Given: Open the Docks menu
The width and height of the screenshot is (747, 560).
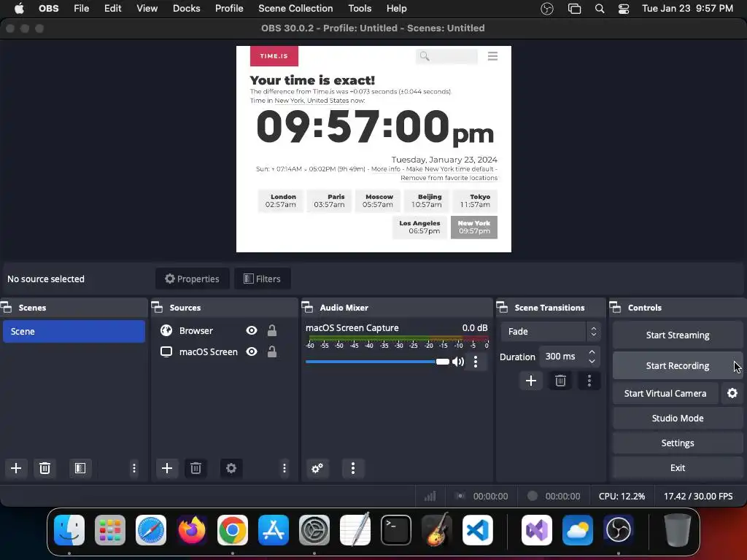Looking at the screenshot, I should point(186,9).
